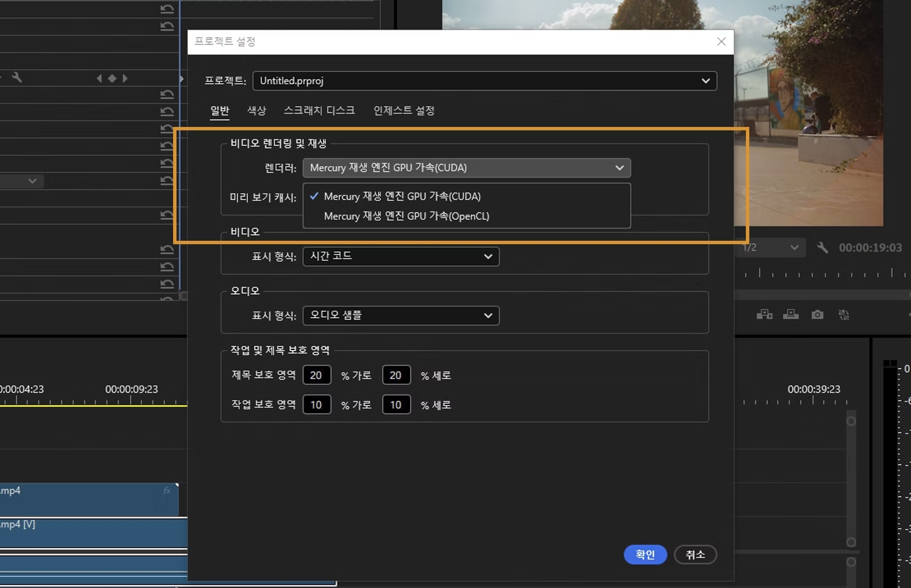Click the Lift icon below the Program Monitor
911x588 pixels.
(x=765, y=315)
